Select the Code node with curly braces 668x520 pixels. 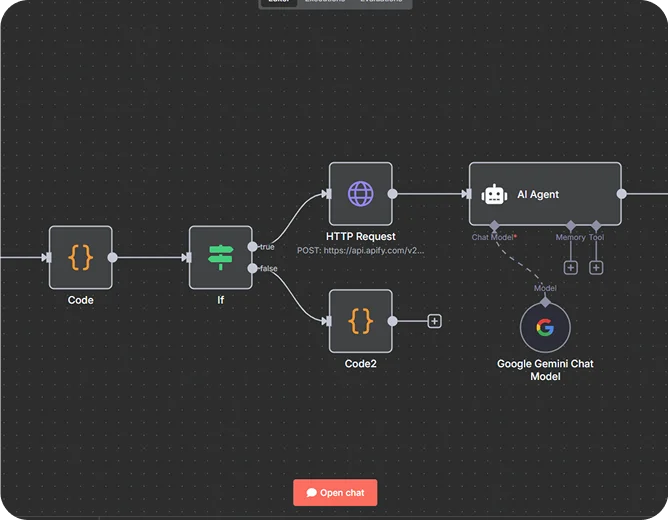point(81,257)
